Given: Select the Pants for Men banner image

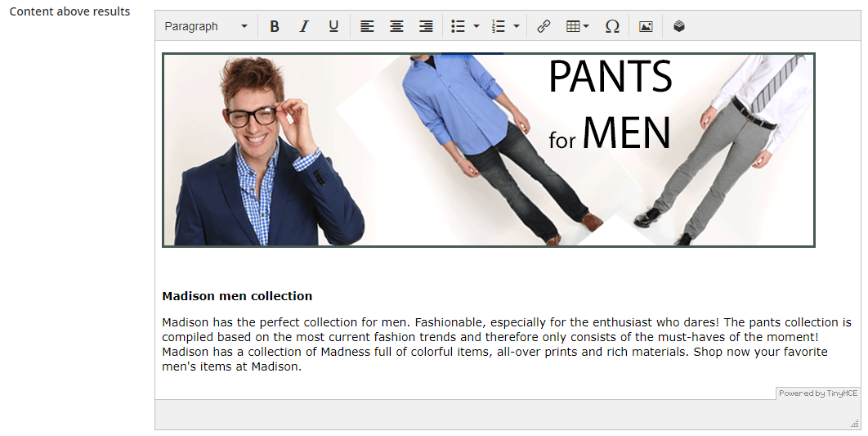Looking at the screenshot, I should point(488,151).
